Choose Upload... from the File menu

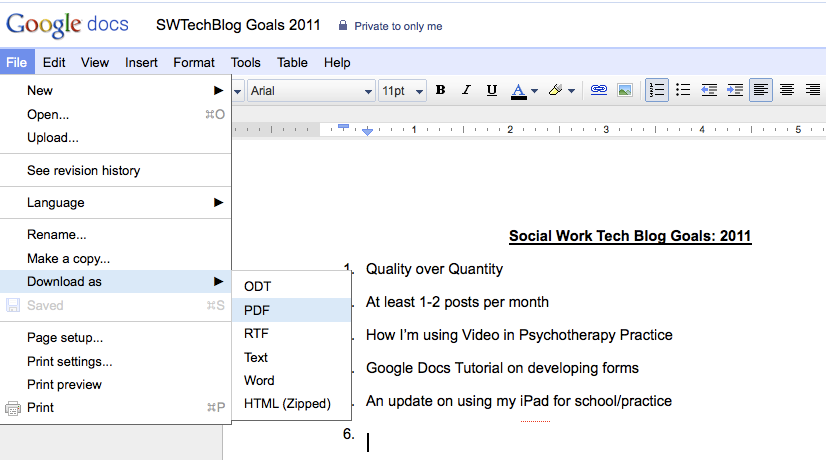pos(115,138)
